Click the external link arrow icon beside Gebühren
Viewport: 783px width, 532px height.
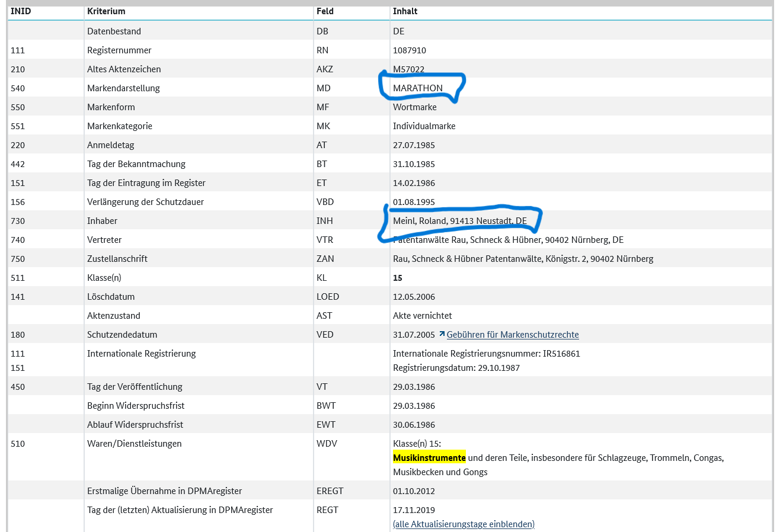[x=442, y=334]
